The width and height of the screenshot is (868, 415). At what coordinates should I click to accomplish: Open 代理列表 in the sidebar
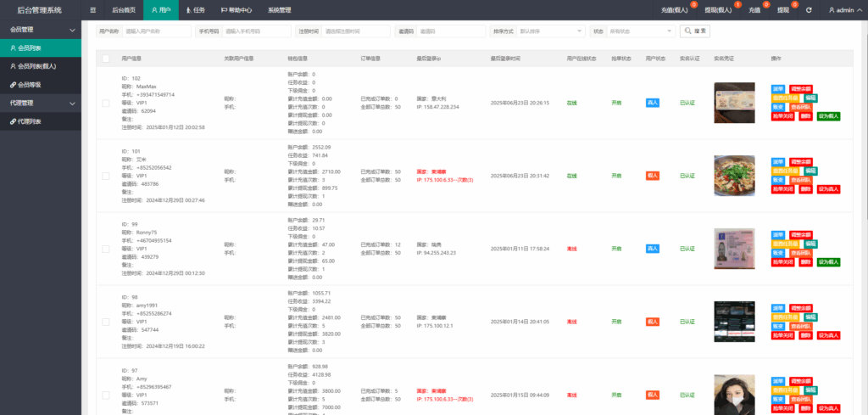coord(31,121)
